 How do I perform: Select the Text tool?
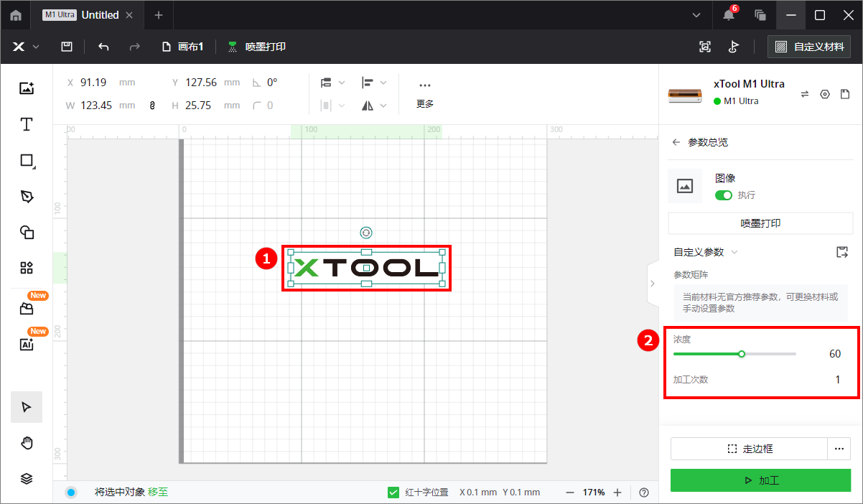(27, 124)
